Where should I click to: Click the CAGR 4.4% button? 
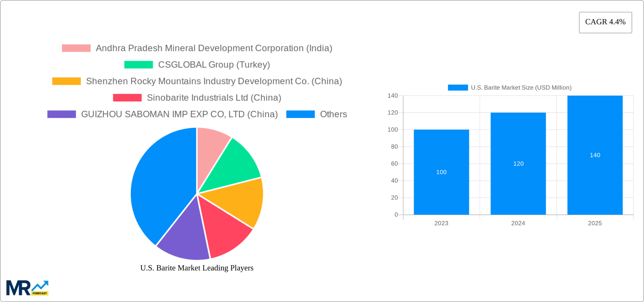[x=605, y=22]
